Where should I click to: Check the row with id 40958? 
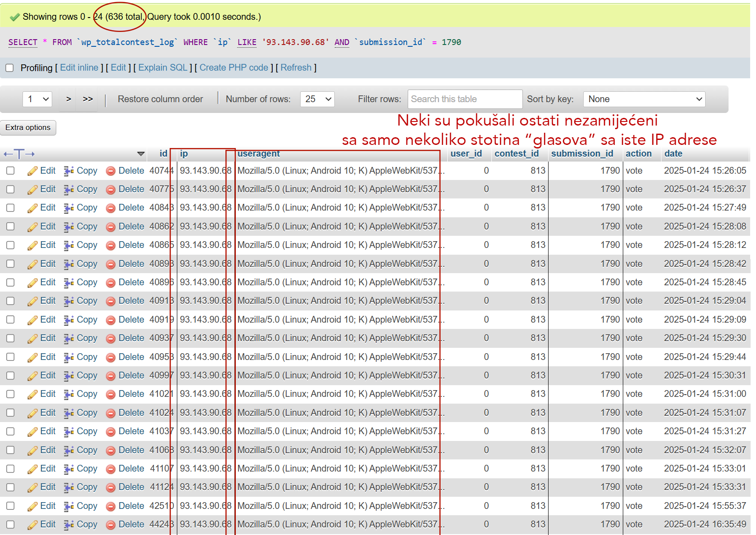coord(10,357)
